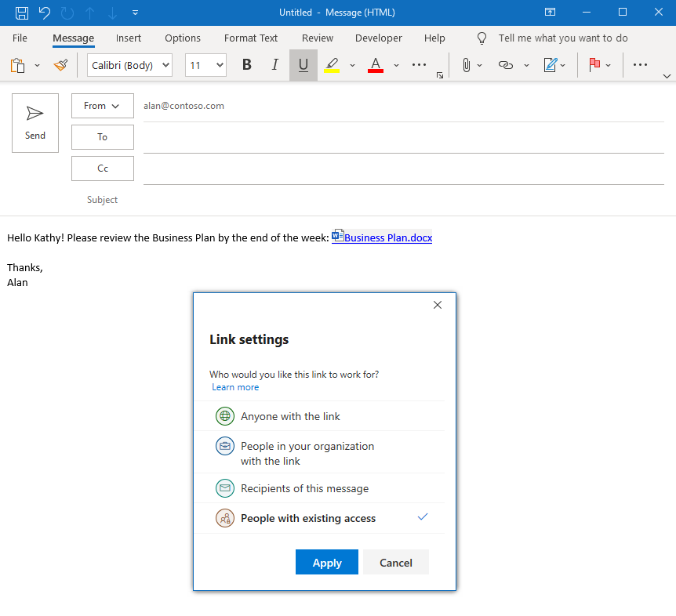
Task: Click Tell me what you want to do
Action: click(563, 38)
